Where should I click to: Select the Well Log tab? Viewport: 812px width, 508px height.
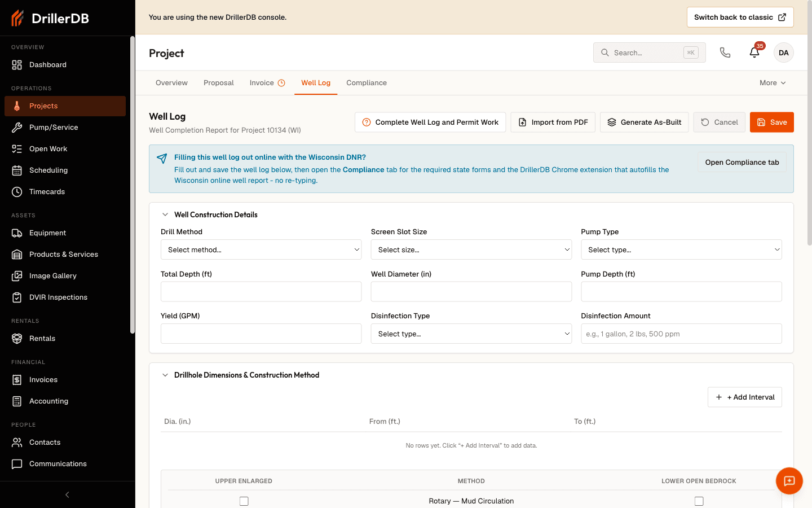[x=316, y=83]
